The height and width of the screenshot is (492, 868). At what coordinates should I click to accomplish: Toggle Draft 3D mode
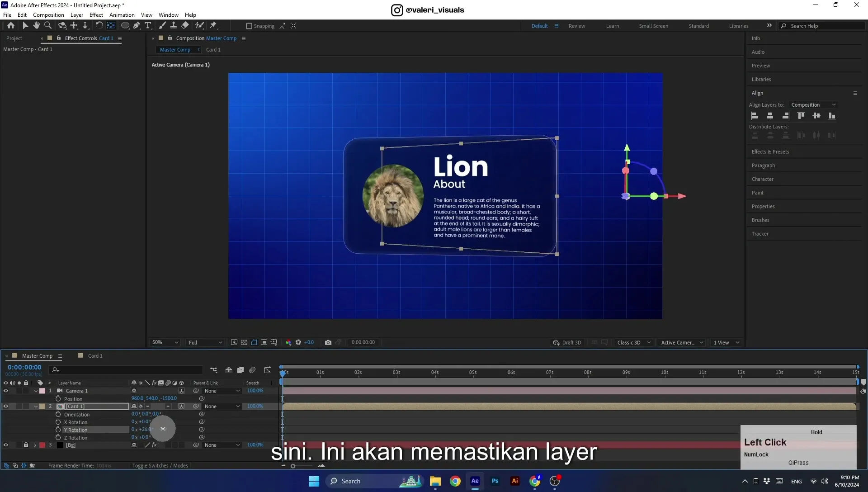pyautogui.click(x=567, y=342)
